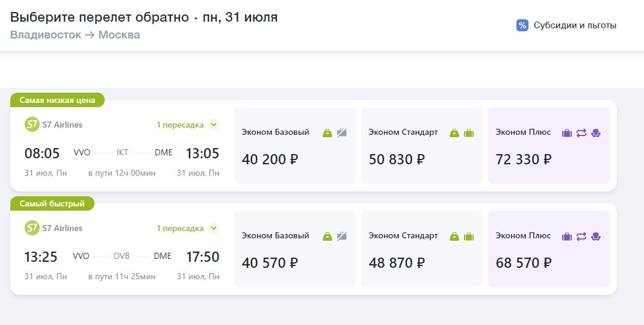Click the hand luggage icon on the 48 870 ₽ fare
Image resolution: width=644 pixels, height=325 pixels.
click(454, 236)
